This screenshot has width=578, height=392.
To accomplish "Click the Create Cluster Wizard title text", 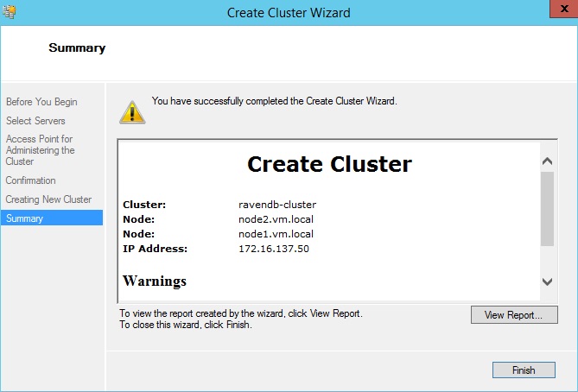I will tap(289, 13).
